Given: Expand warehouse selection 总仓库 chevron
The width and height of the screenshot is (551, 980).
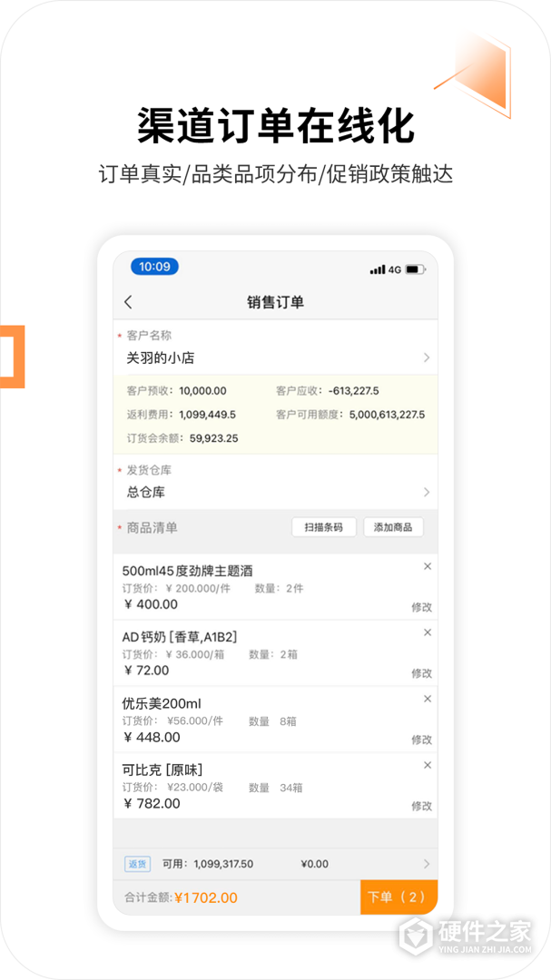Looking at the screenshot, I should 427,493.
